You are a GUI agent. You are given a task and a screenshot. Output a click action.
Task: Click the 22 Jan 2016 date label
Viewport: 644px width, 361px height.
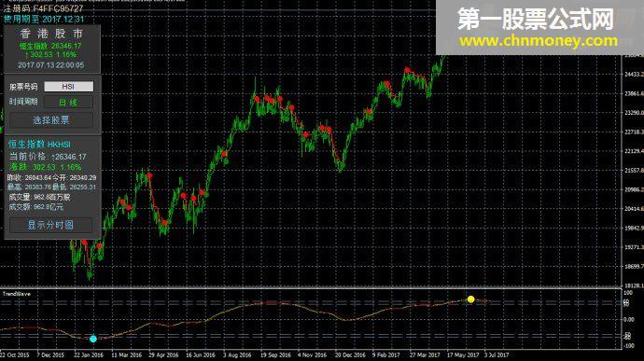tap(89, 354)
